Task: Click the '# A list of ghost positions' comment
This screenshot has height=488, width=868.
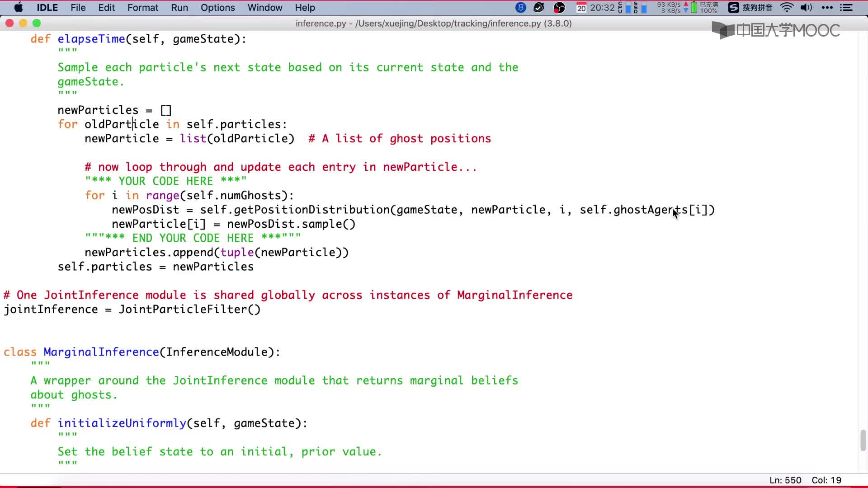Action: pos(400,138)
